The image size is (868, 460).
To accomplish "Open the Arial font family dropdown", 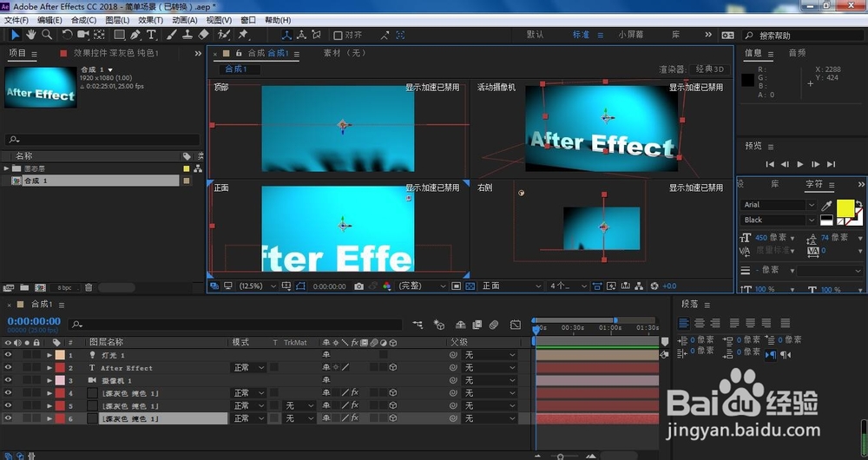I will [778, 205].
